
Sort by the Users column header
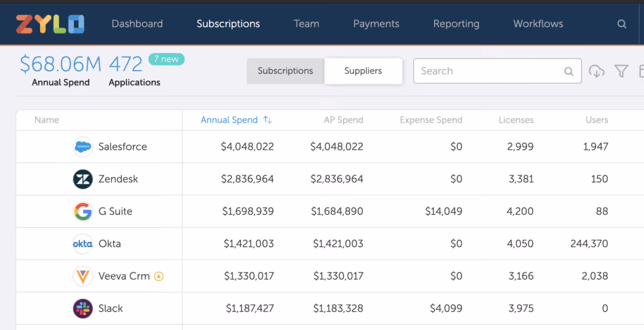coord(597,120)
